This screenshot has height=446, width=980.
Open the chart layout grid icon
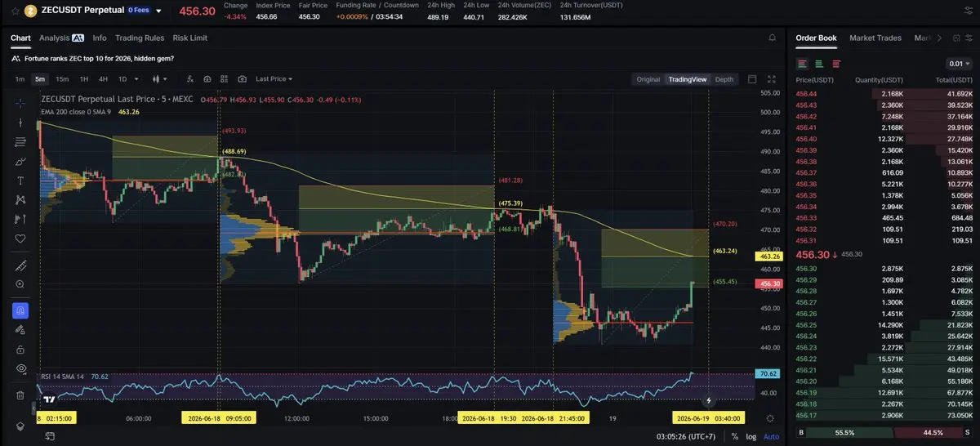(x=225, y=79)
